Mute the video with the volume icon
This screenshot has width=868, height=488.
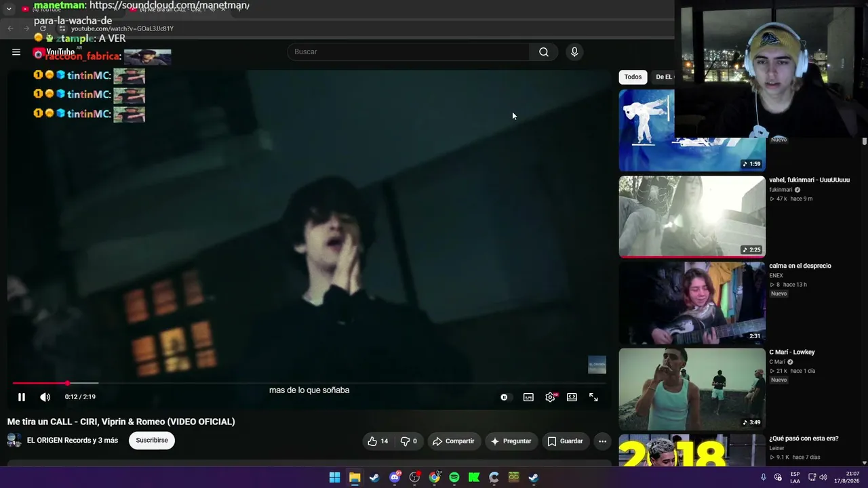pos(45,397)
